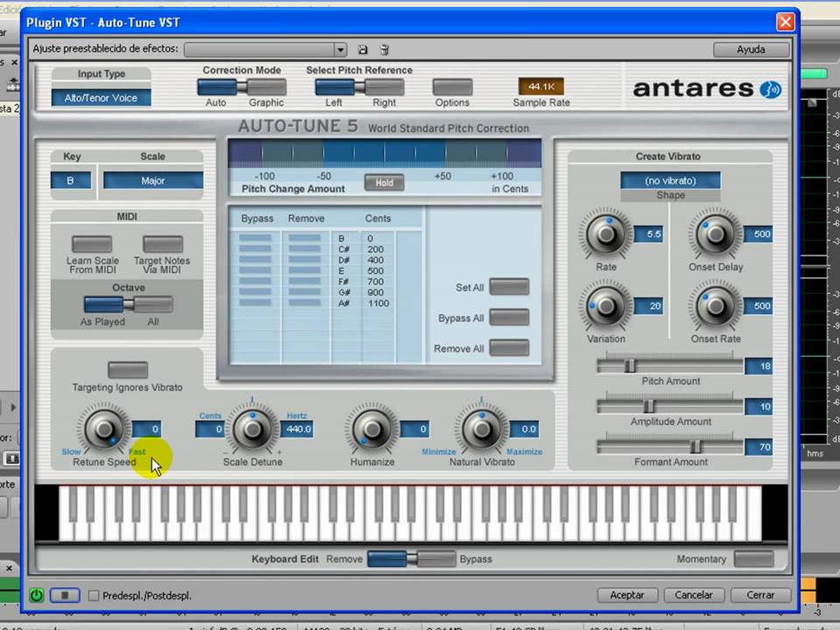840x630 pixels.
Task: Click the green power bypass icon
Action: click(x=37, y=595)
